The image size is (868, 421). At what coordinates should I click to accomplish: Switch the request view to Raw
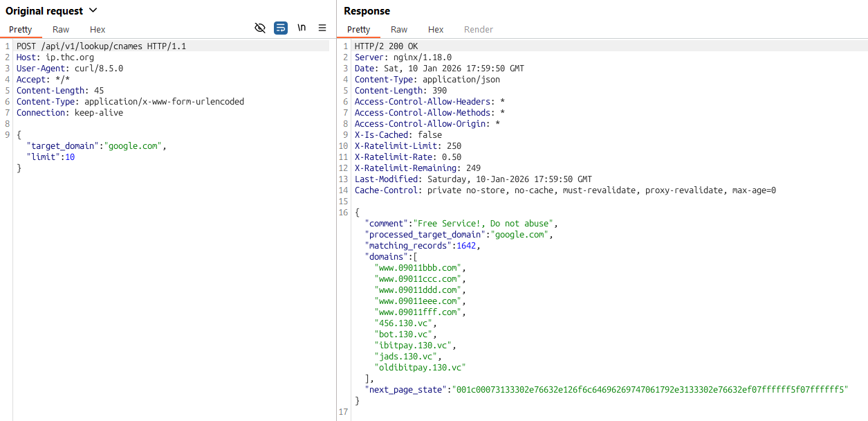[60, 29]
